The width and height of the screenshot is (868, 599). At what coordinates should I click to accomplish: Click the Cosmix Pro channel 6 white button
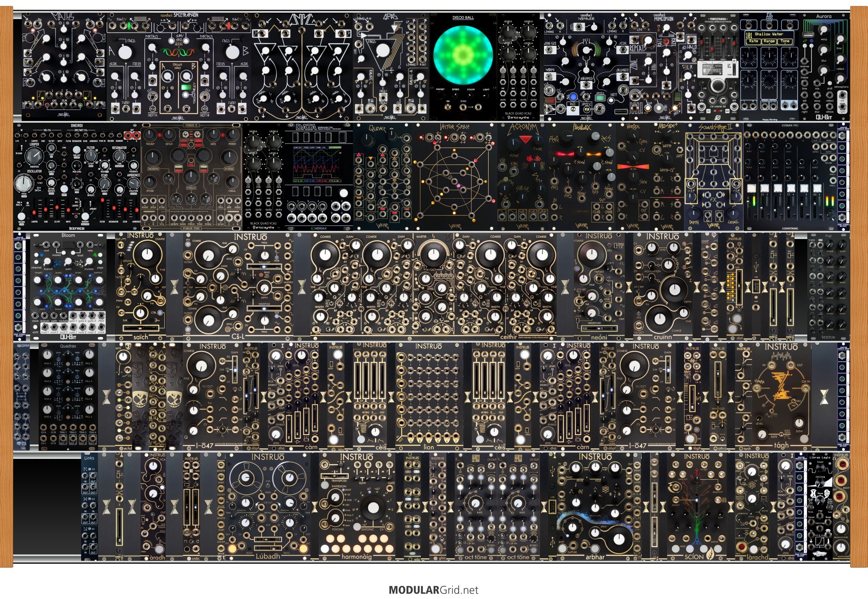(817, 188)
